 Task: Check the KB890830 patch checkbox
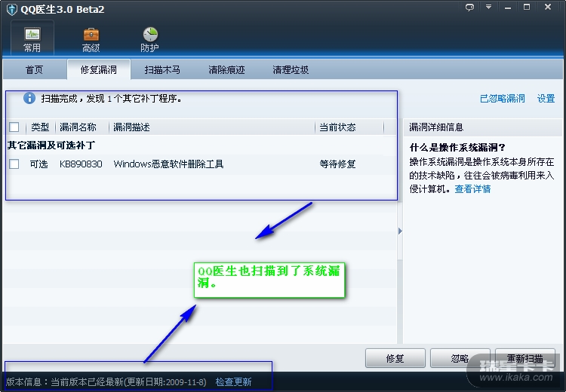[14, 164]
